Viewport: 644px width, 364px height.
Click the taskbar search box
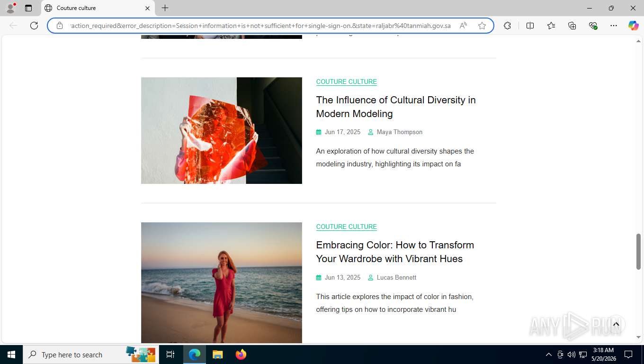pos(91,355)
